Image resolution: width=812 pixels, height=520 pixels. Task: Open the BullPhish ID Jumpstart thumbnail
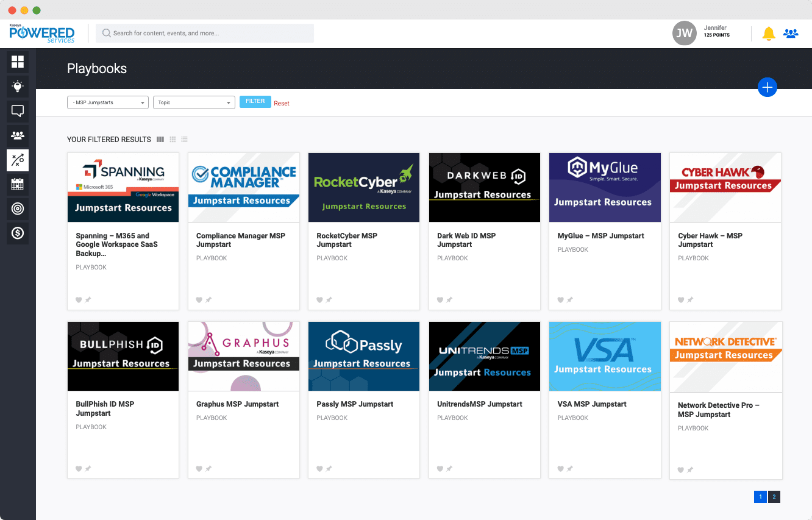pos(123,357)
